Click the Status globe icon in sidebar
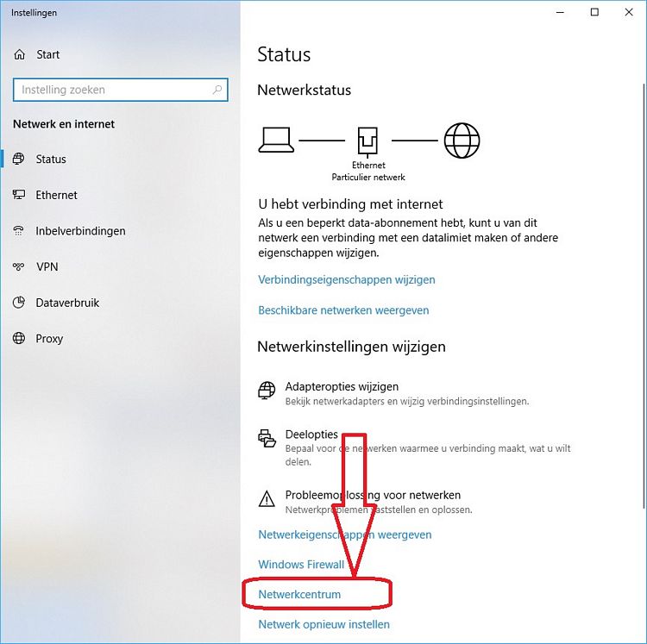Screen dimensions: 647x644 (19, 159)
